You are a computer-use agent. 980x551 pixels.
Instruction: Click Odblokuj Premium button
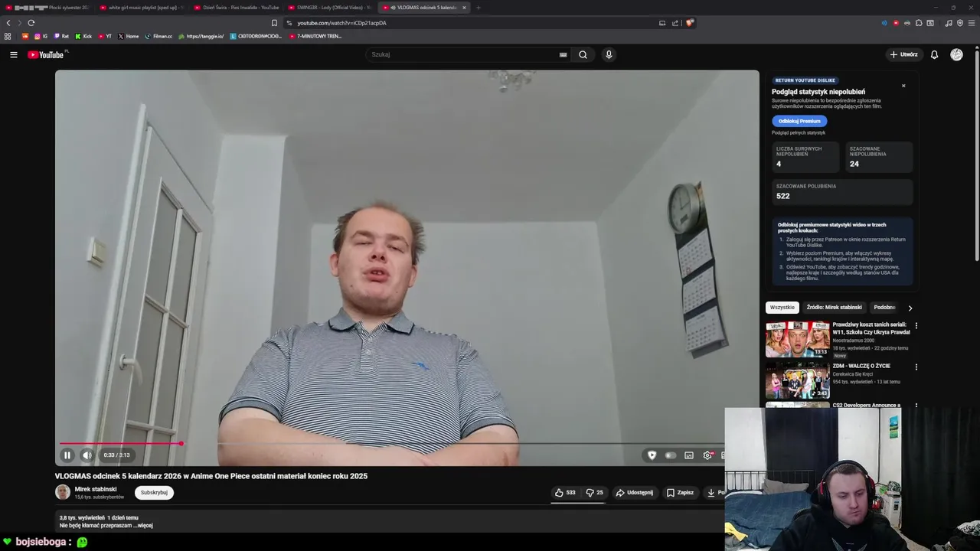click(x=799, y=121)
